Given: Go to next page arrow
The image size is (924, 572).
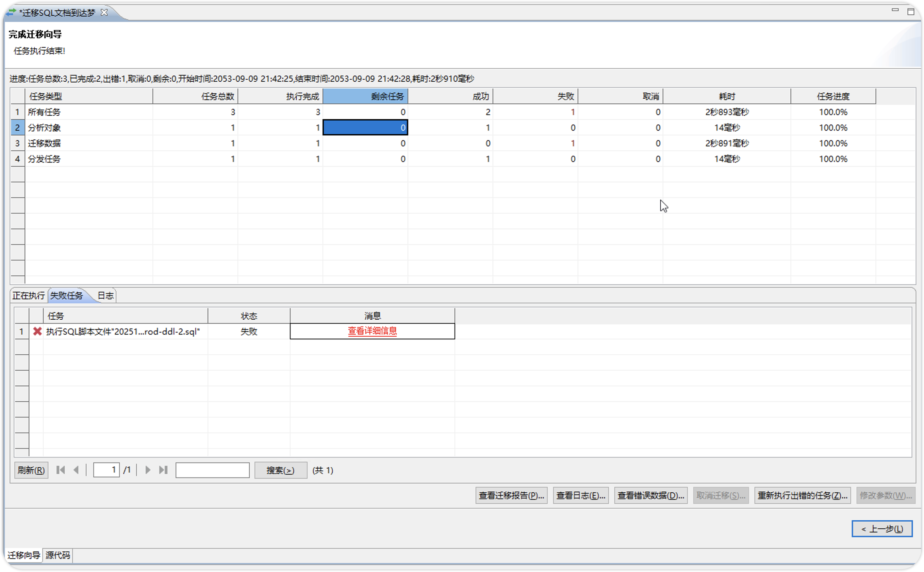Looking at the screenshot, I should pyautogui.click(x=148, y=470).
